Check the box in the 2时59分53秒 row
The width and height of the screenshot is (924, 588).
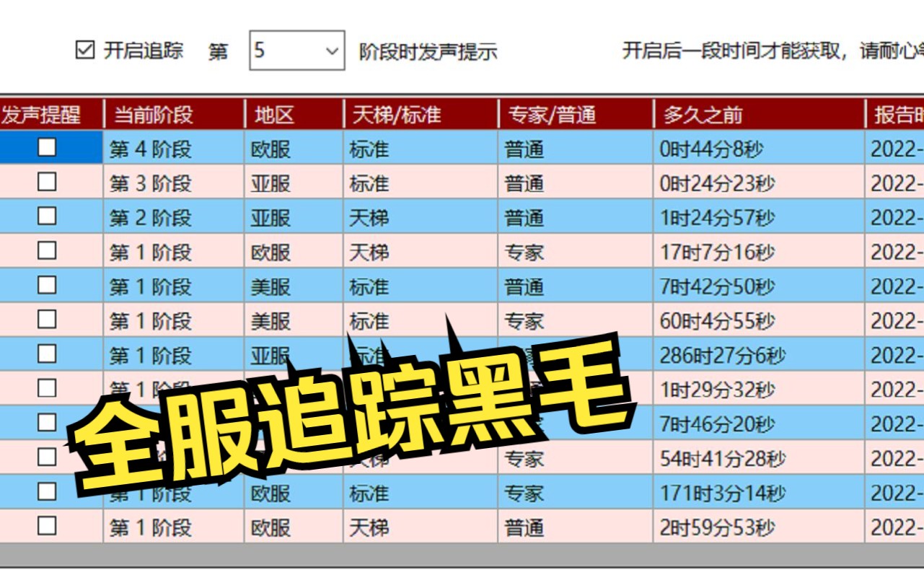47,526
